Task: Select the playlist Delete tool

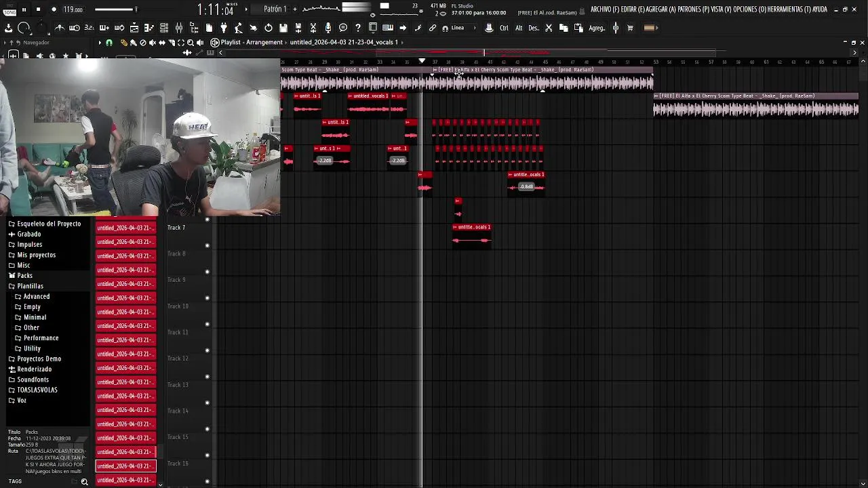Action: (x=142, y=42)
